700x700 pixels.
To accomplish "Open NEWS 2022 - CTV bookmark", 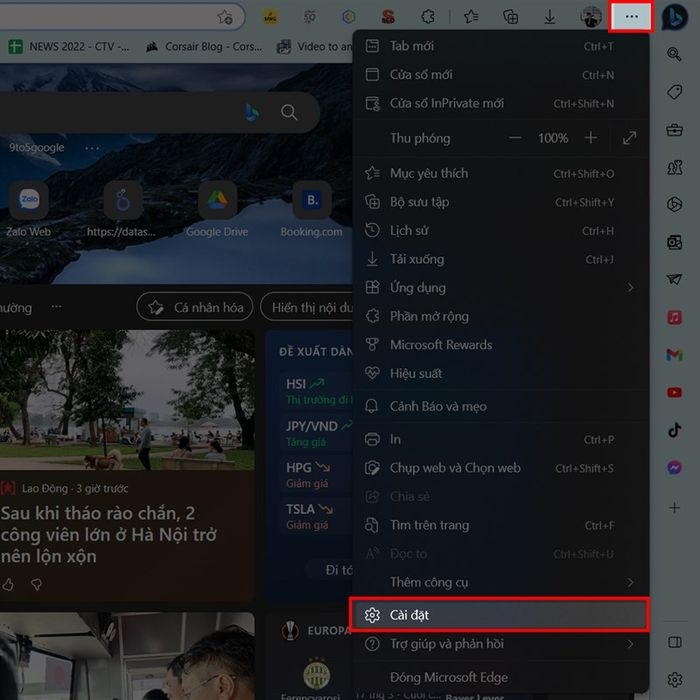I will pyautogui.click(x=69, y=46).
